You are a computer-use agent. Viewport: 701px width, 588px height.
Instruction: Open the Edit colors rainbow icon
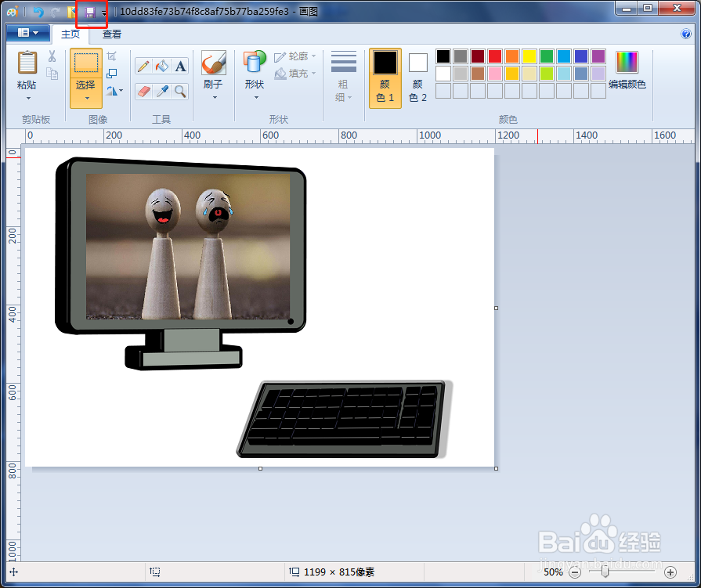click(627, 62)
